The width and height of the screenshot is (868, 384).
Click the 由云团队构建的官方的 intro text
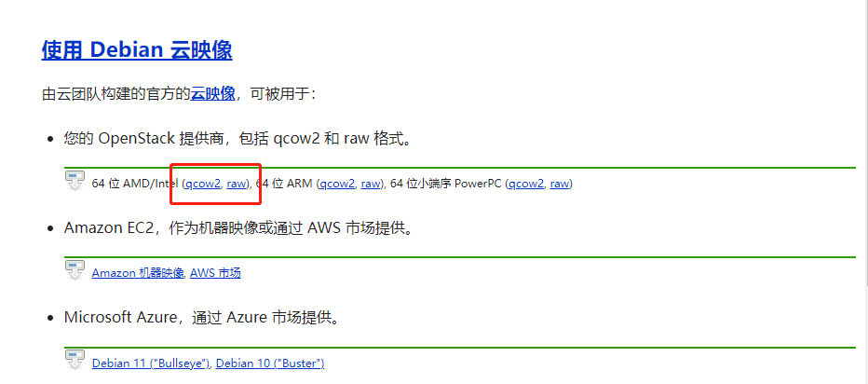[x=116, y=93]
